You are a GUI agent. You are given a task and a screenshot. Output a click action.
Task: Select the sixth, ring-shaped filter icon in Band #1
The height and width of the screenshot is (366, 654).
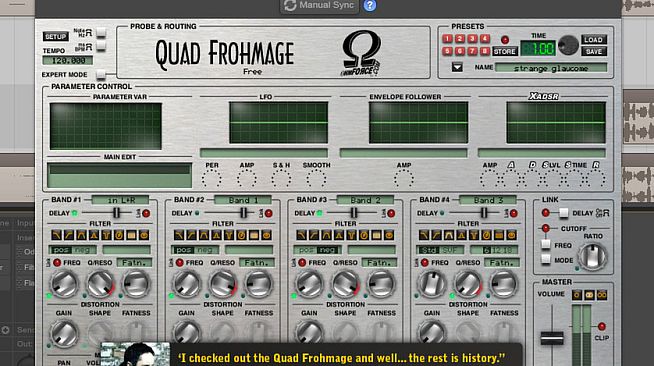119,236
